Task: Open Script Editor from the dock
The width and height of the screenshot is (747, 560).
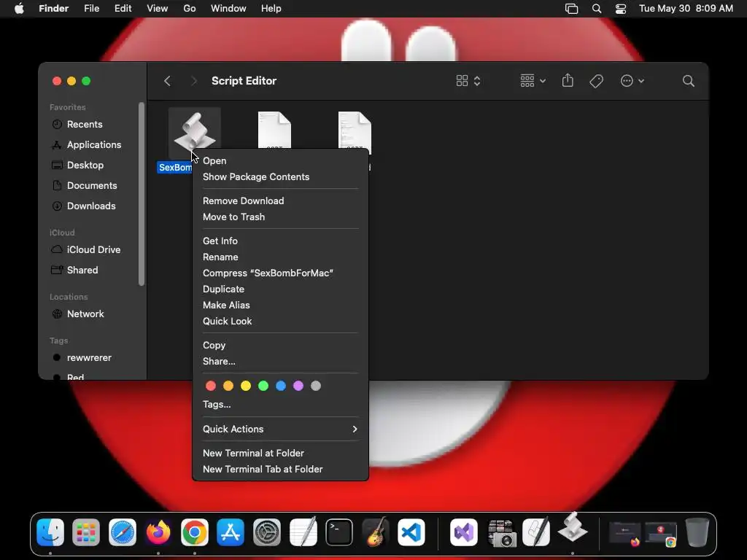Action: pos(536,532)
